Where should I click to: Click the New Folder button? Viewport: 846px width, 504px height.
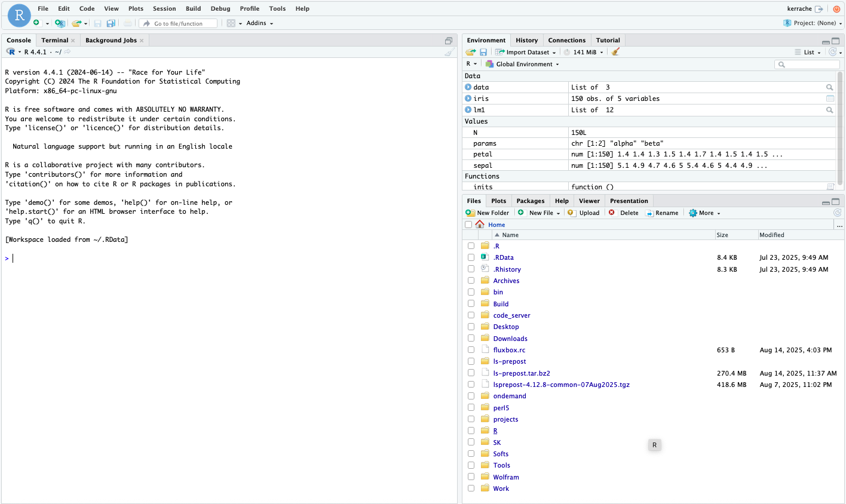[x=488, y=213]
